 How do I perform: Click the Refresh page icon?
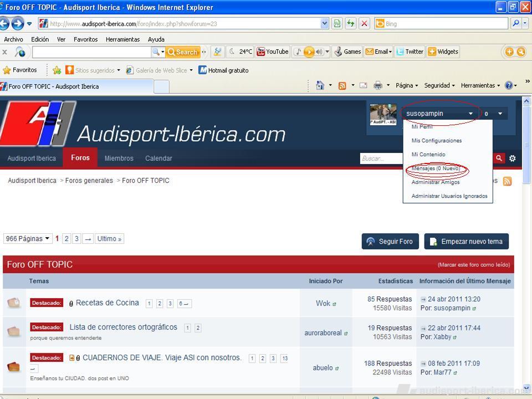[350, 23]
